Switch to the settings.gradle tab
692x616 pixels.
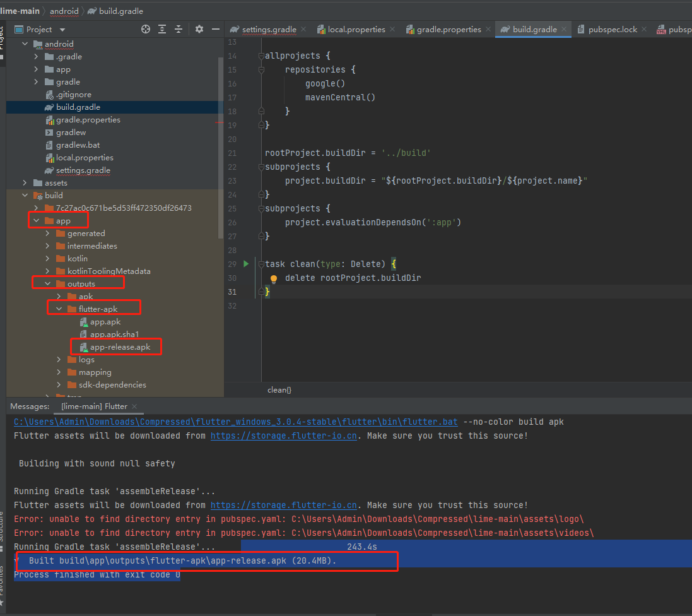(x=268, y=29)
